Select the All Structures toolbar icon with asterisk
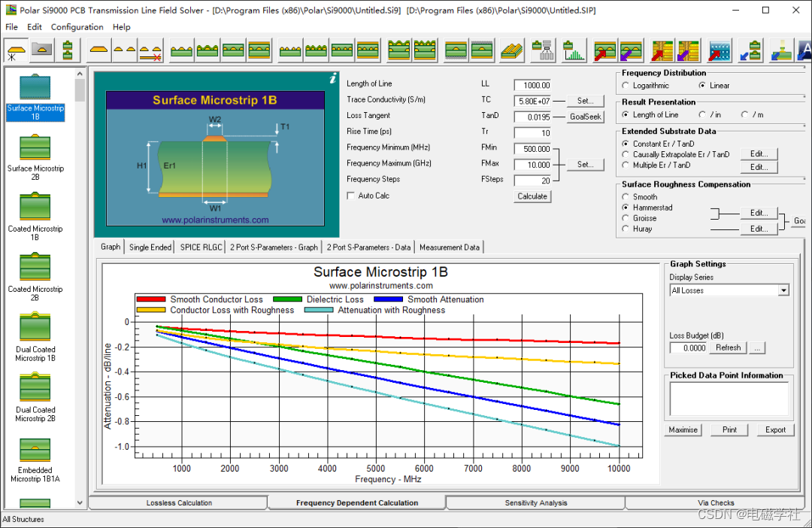 tap(16, 51)
